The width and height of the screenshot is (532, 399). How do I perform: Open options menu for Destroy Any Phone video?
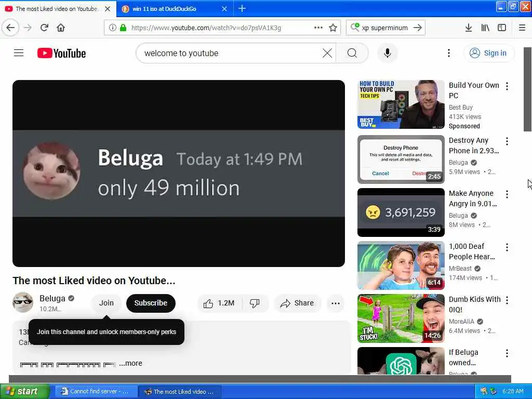[x=507, y=141]
